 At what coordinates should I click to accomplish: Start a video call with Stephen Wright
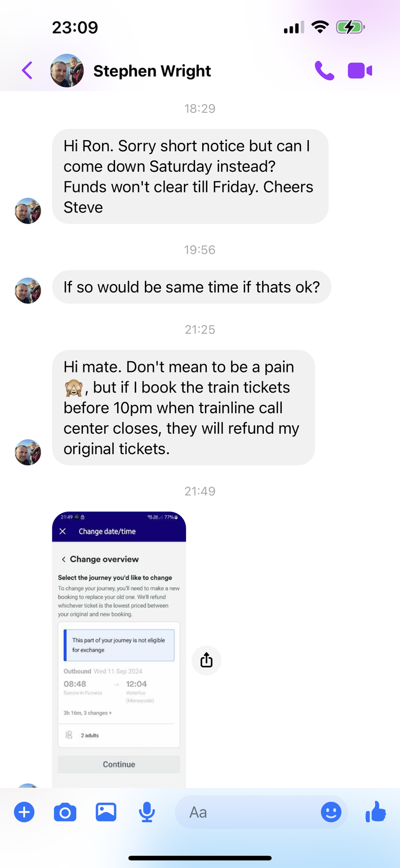click(x=360, y=71)
